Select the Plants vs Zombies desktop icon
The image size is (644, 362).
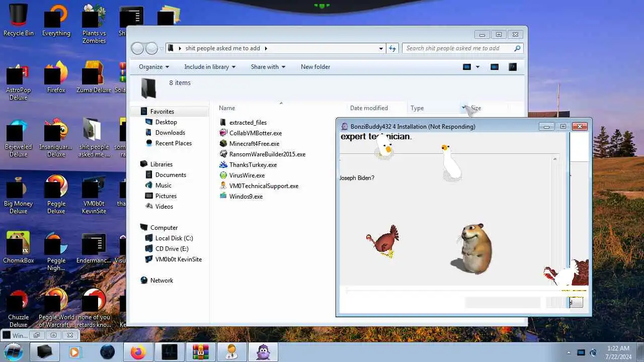click(x=94, y=24)
